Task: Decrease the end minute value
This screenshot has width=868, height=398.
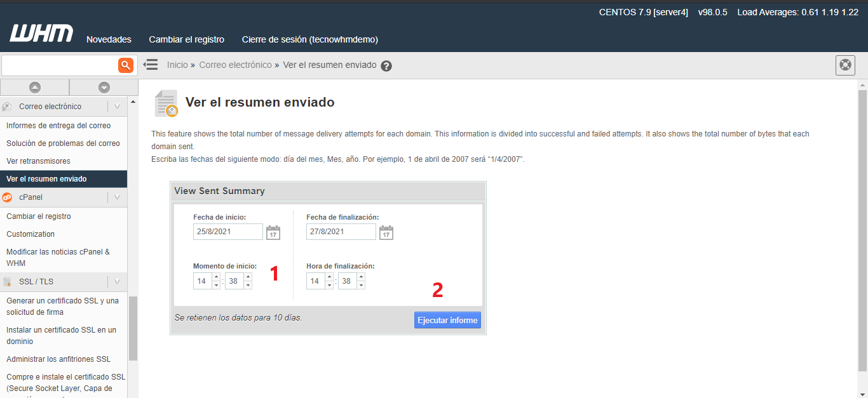Action: coord(361,285)
